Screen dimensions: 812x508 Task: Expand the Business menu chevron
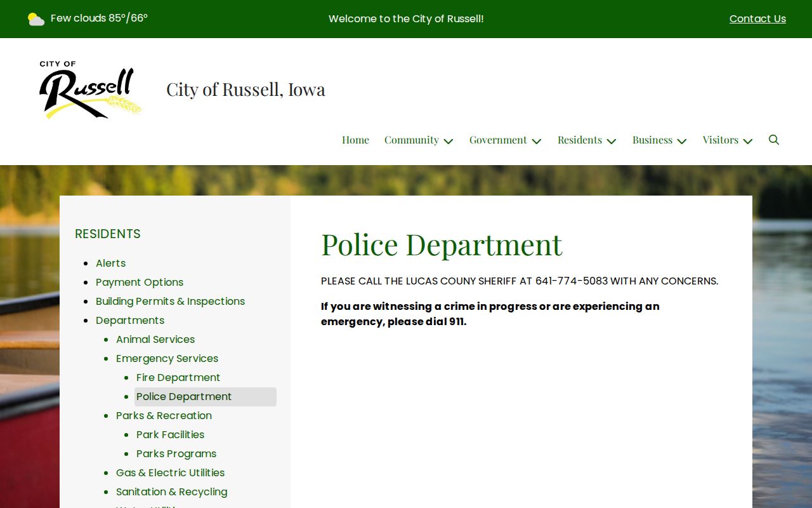click(x=682, y=141)
